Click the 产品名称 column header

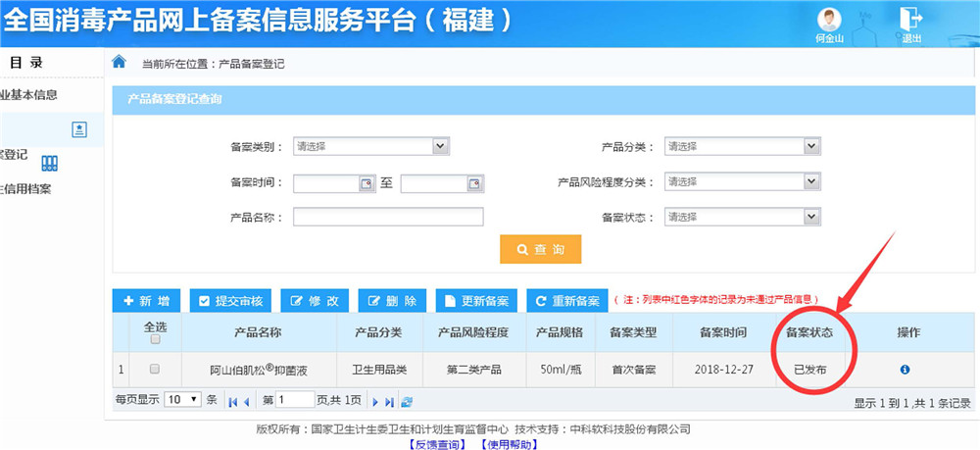click(258, 332)
